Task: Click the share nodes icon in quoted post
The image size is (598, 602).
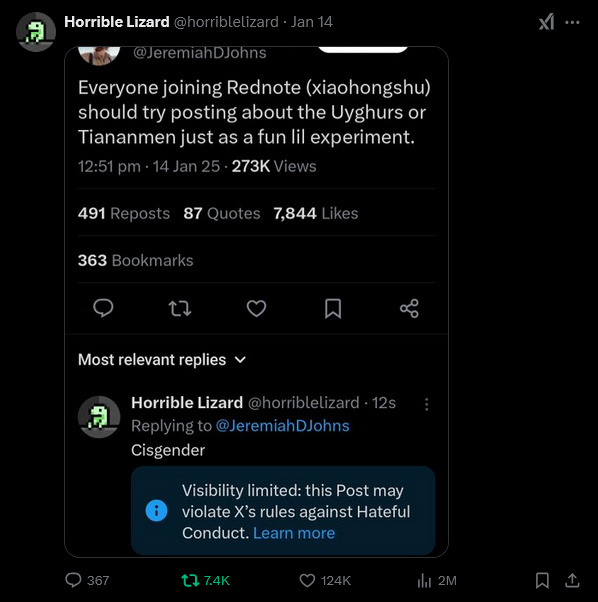Action: [409, 308]
